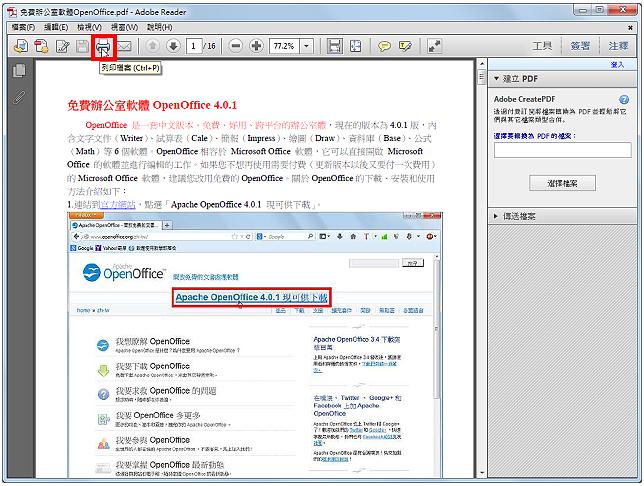Click the fit width scrolling icon

click(335, 46)
